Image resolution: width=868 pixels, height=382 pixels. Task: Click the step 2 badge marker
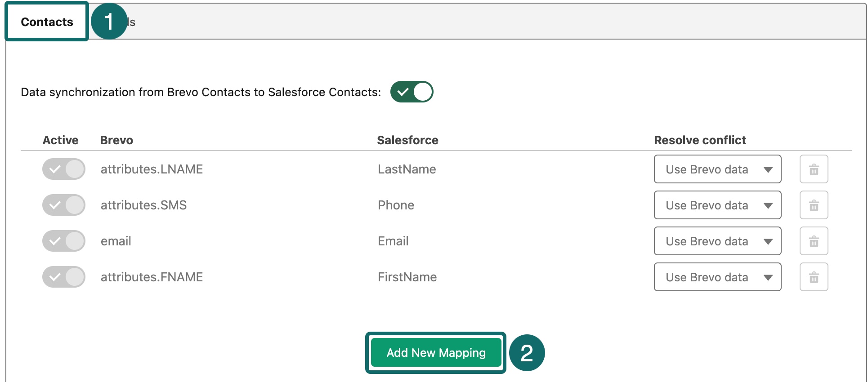click(527, 353)
